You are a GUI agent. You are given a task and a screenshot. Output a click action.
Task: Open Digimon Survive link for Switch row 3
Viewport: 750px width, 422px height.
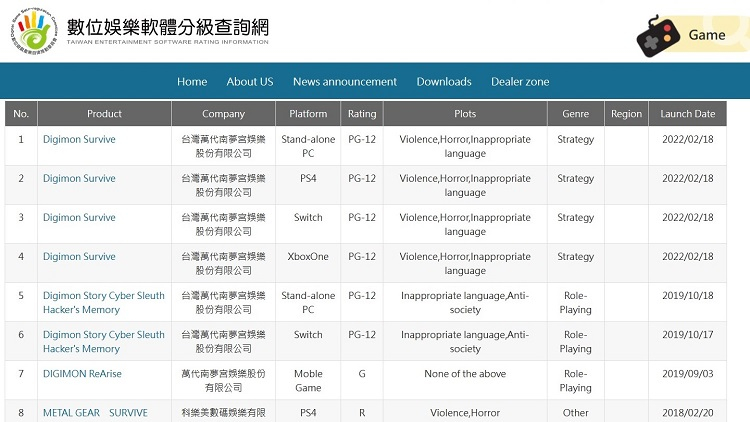(x=79, y=217)
